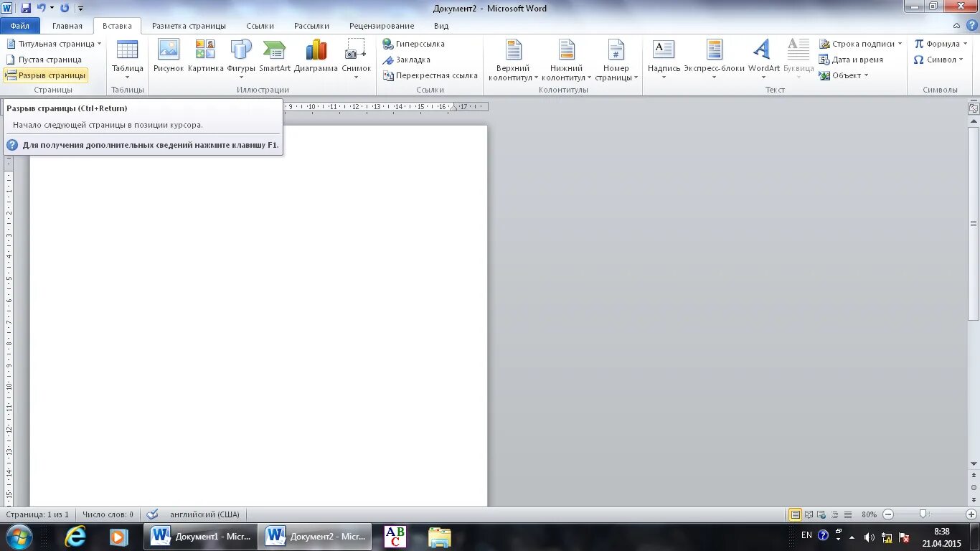Open the Windows Start button
The image size is (980, 551).
19,536
